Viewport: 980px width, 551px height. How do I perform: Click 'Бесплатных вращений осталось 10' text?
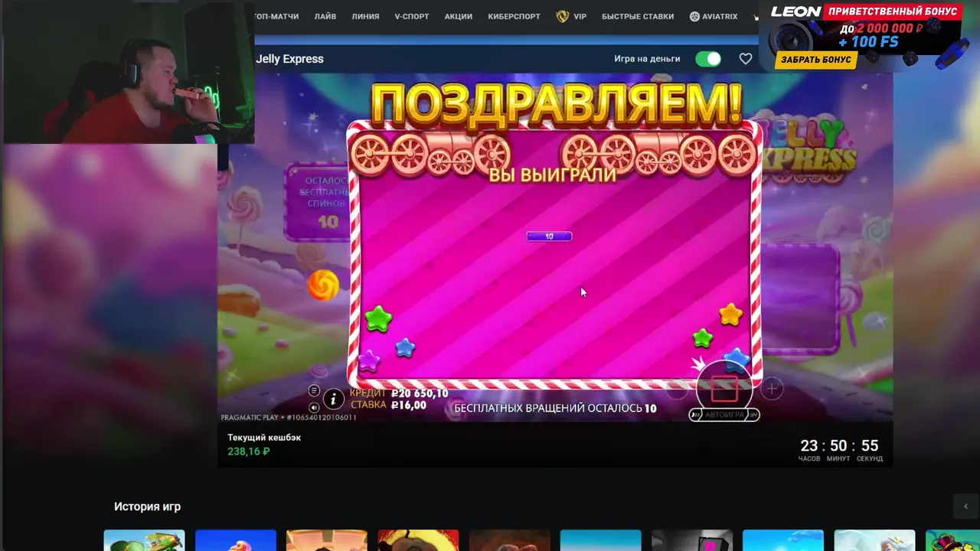(555, 408)
